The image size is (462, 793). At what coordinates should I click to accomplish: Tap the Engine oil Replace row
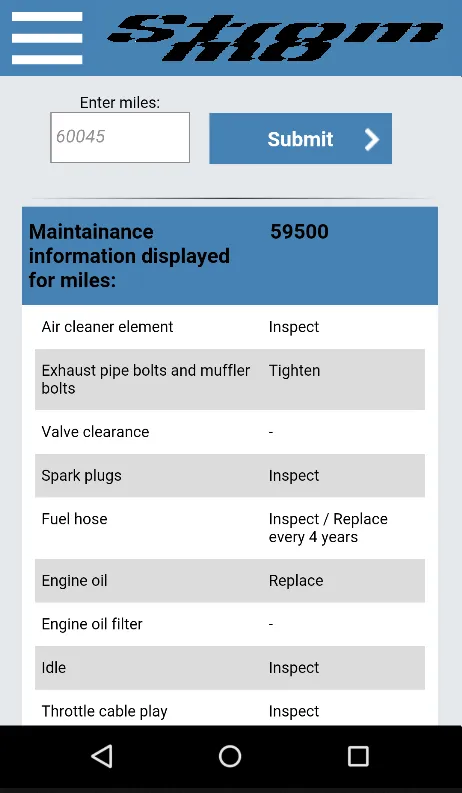tap(230, 581)
